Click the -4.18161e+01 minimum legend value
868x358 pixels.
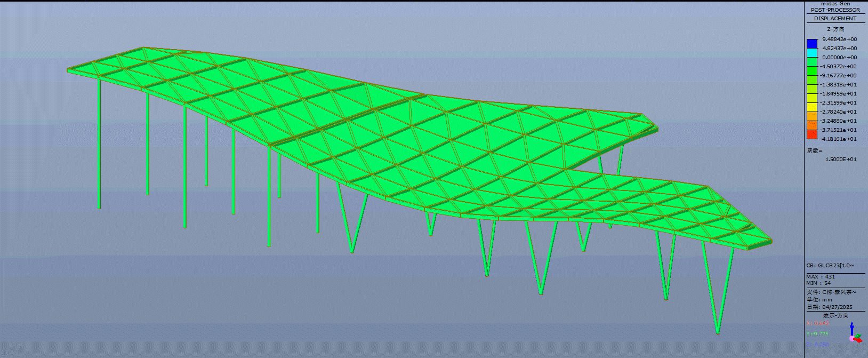[x=839, y=139]
